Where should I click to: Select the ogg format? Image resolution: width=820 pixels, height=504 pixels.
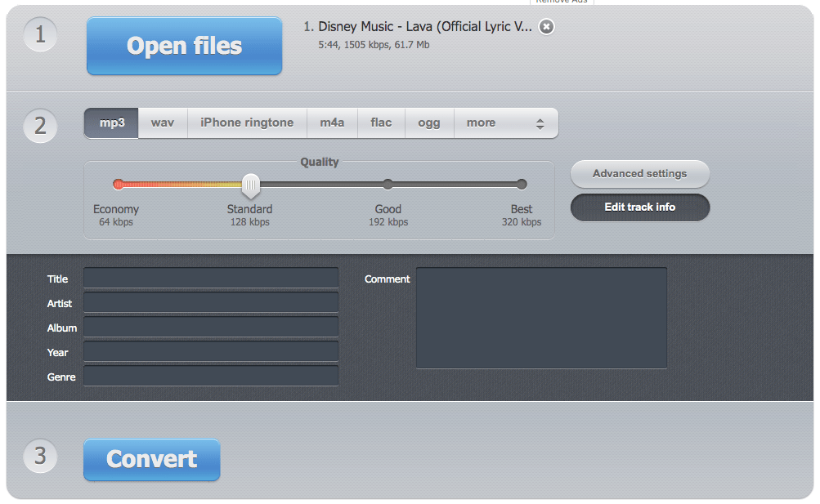(x=428, y=123)
